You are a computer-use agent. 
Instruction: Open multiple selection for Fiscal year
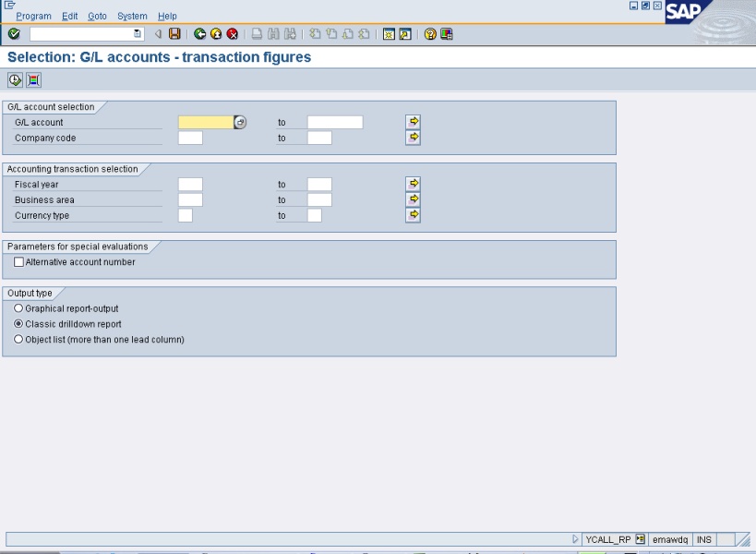414,184
